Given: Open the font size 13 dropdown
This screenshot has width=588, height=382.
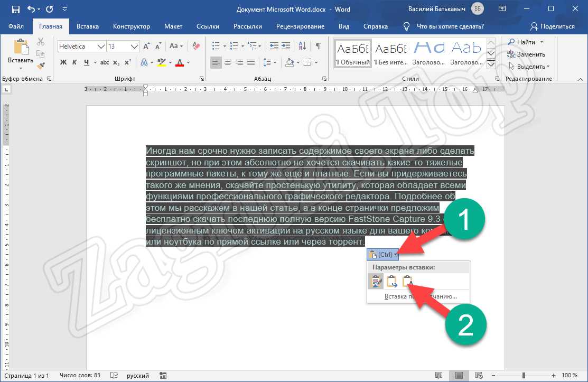Looking at the screenshot, I should click(134, 46).
